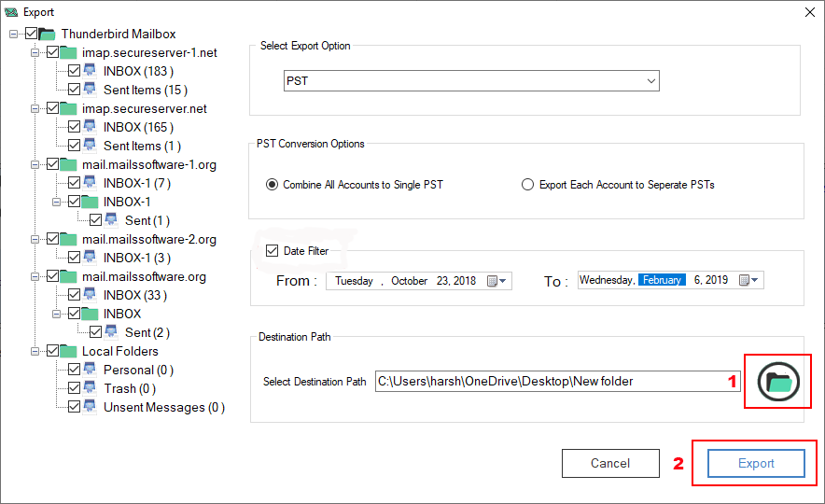Open the PST export option dropdown
Viewport: 825px width, 504px height.
(471, 81)
